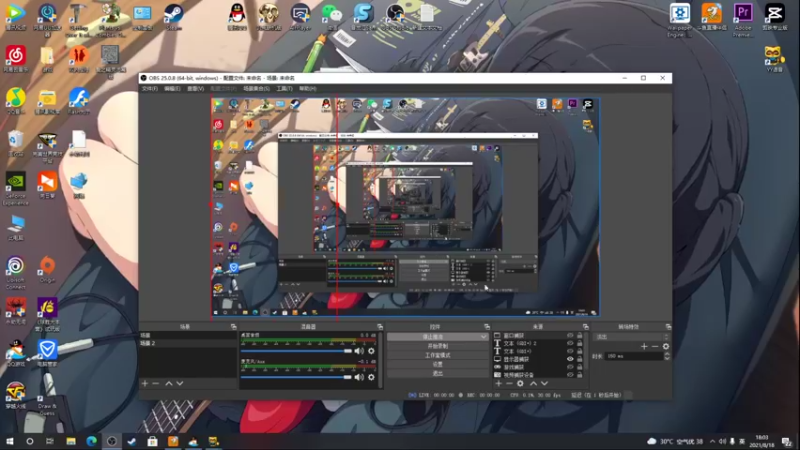Open the 查看(V) menu
This screenshot has width=800, height=450.
click(195, 89)
